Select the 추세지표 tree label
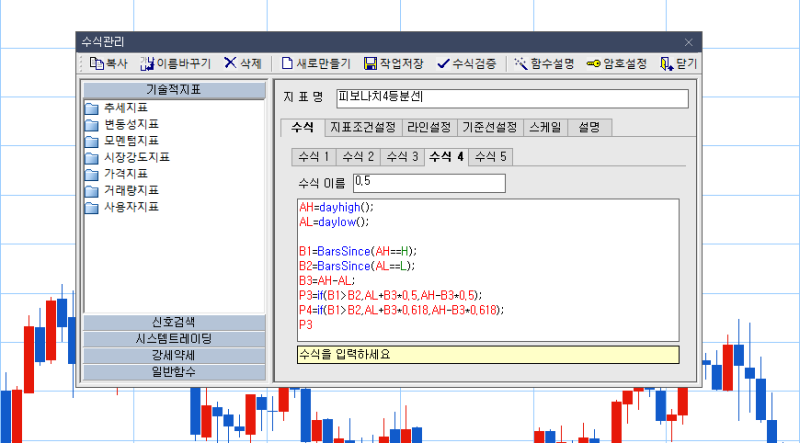This screenshot has width=800, height=443. (x=126, y=108)
